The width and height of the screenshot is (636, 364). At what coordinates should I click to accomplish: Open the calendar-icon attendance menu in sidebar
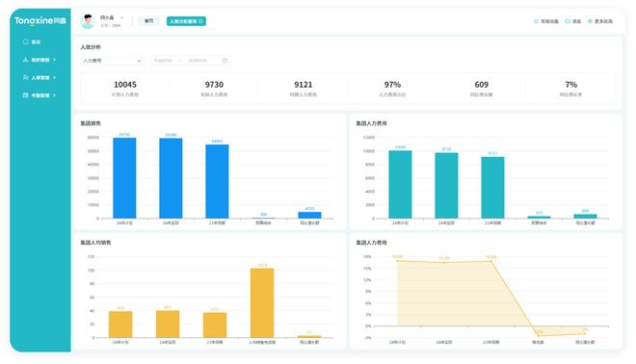coord(26,95)
